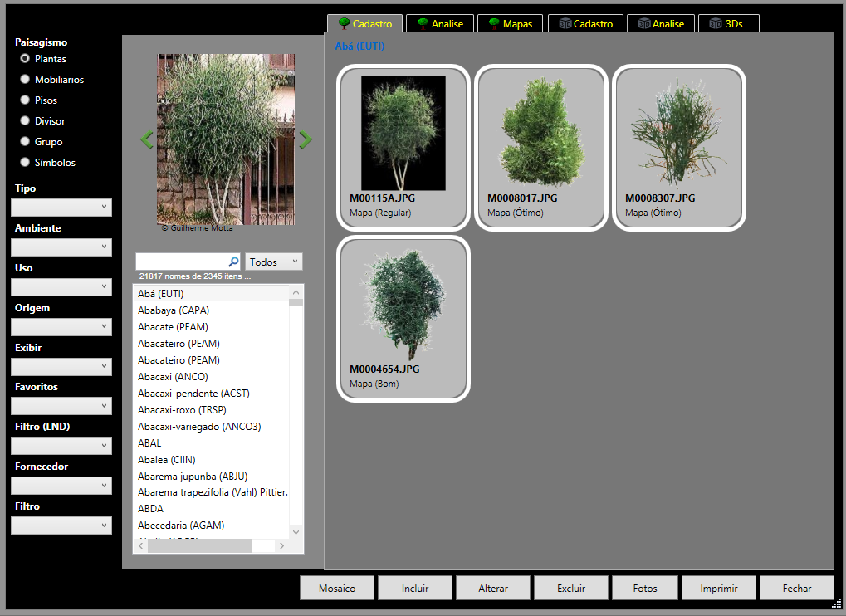
Task: Select the Plantas radio button
Action: click(x=25, y=59)
